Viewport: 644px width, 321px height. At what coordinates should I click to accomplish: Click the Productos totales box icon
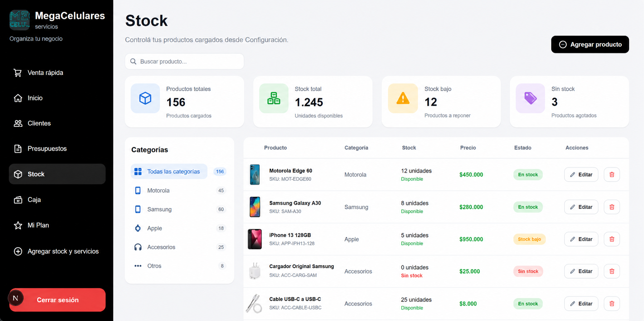tap(145, 98)
